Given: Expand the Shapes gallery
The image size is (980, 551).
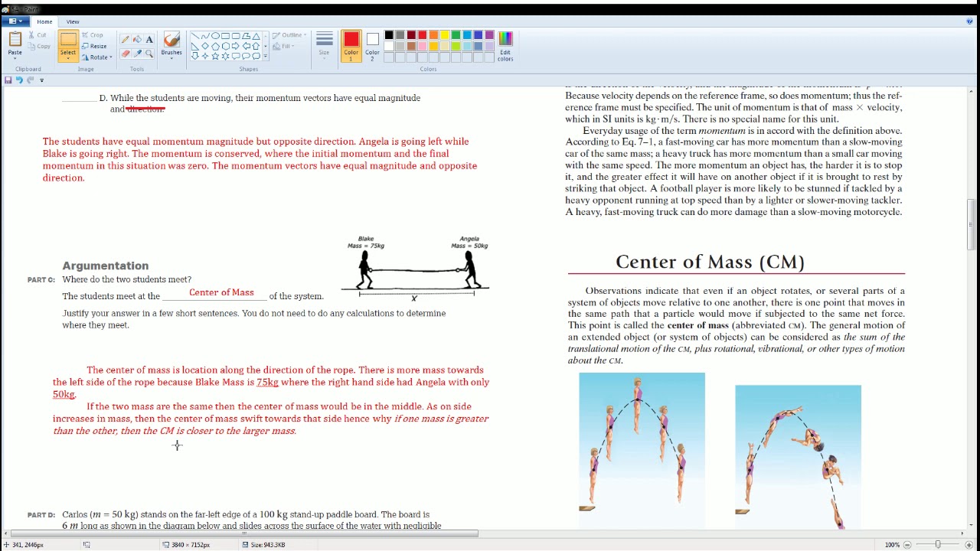Looking at the screenshot, I should (x=266, y=56).
